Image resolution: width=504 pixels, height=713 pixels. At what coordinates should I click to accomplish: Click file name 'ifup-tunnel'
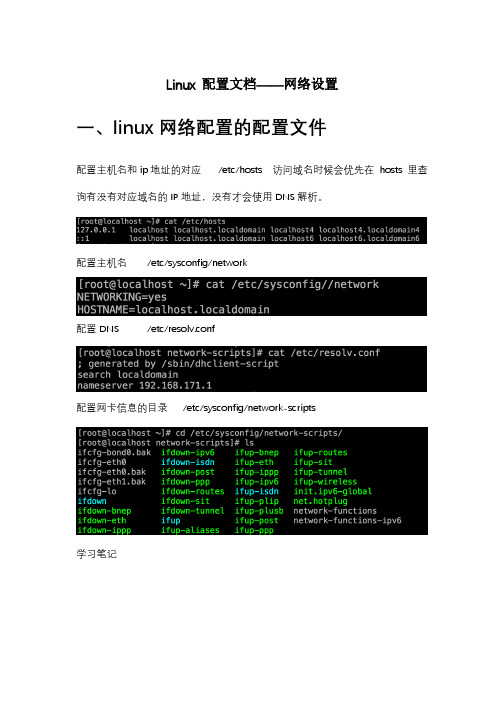320,472
